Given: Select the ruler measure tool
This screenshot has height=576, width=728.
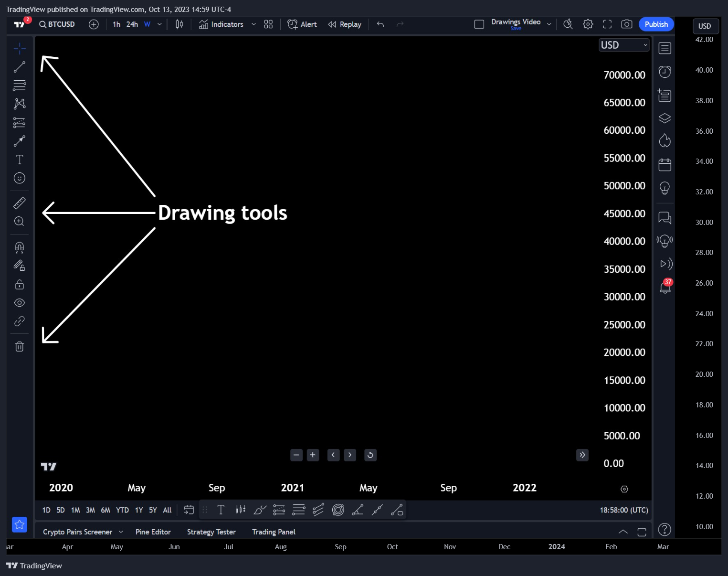Looking at the screenshot, I should tap(20, 203).
